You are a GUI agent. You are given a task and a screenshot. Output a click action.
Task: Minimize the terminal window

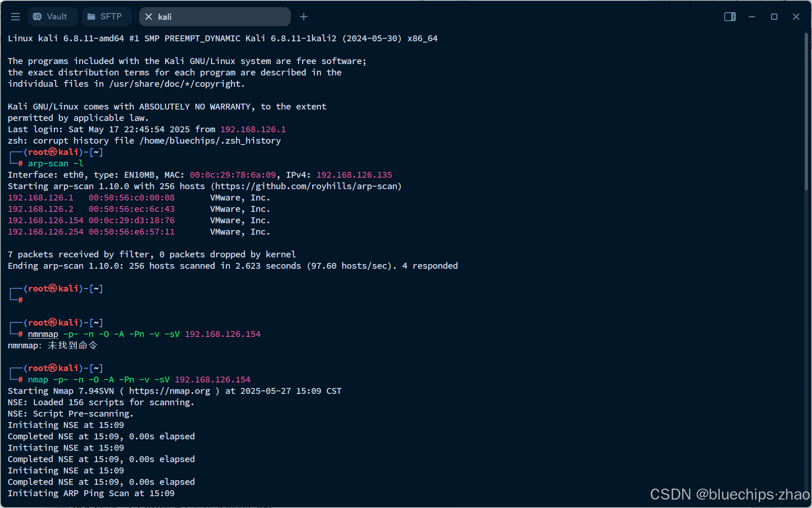pyautogui.click(x=752, y=17)
